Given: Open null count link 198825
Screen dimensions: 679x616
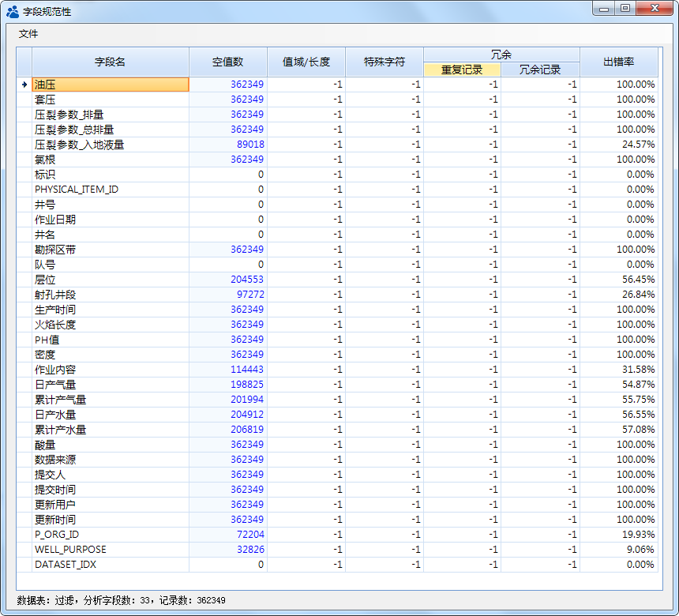Looking at the screenshot, I should 247,385.
